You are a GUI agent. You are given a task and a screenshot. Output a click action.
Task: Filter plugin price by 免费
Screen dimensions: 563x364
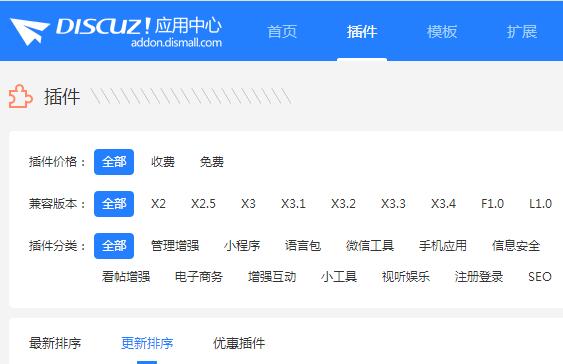(x=212, y=162)
